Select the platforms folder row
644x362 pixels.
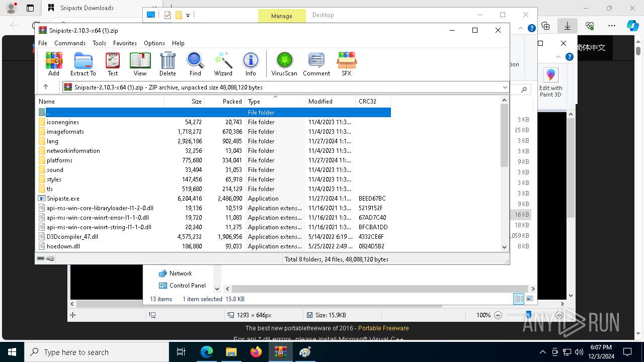click(x=214, y=160)
